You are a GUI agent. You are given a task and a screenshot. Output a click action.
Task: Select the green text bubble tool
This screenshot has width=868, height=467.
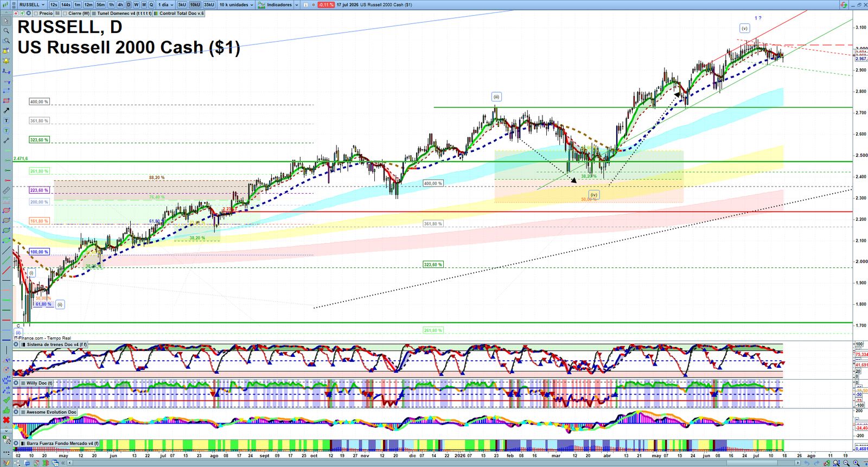point(7,131)
